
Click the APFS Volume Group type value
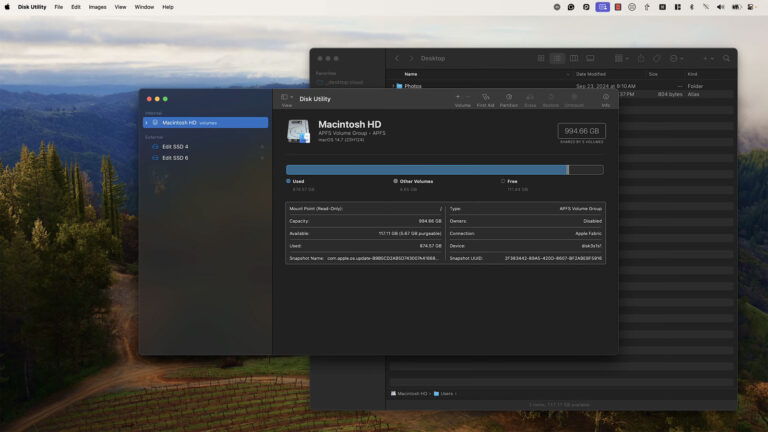(580, 209)
